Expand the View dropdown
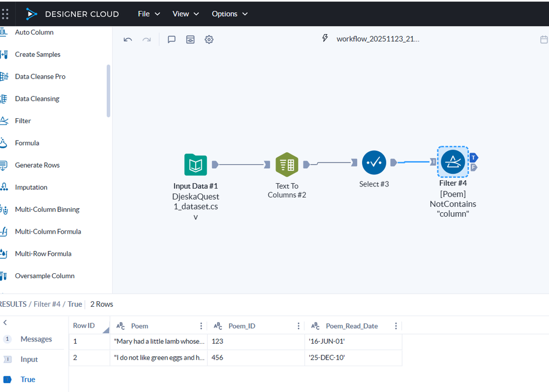Viewport: 549px width, 392px height. click(x=180, y=14)
